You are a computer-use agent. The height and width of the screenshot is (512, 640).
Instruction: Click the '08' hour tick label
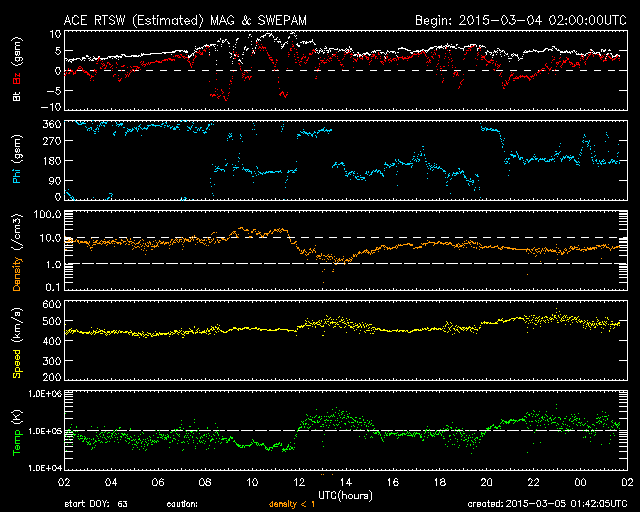(205, 483)
